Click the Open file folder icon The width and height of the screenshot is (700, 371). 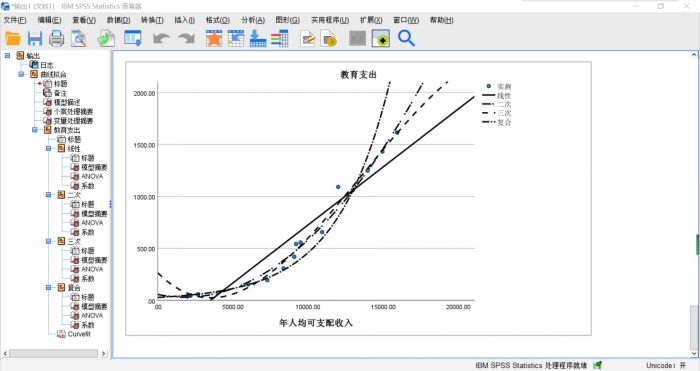tap(12, 39)
